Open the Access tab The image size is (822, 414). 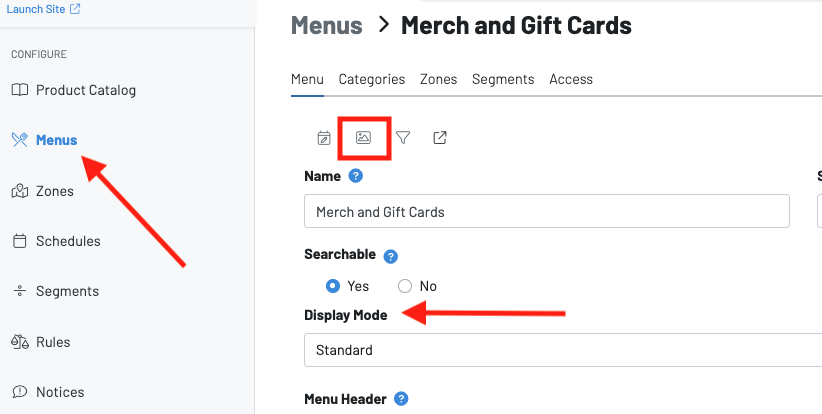pyautogui.click(x=571, y=79)
